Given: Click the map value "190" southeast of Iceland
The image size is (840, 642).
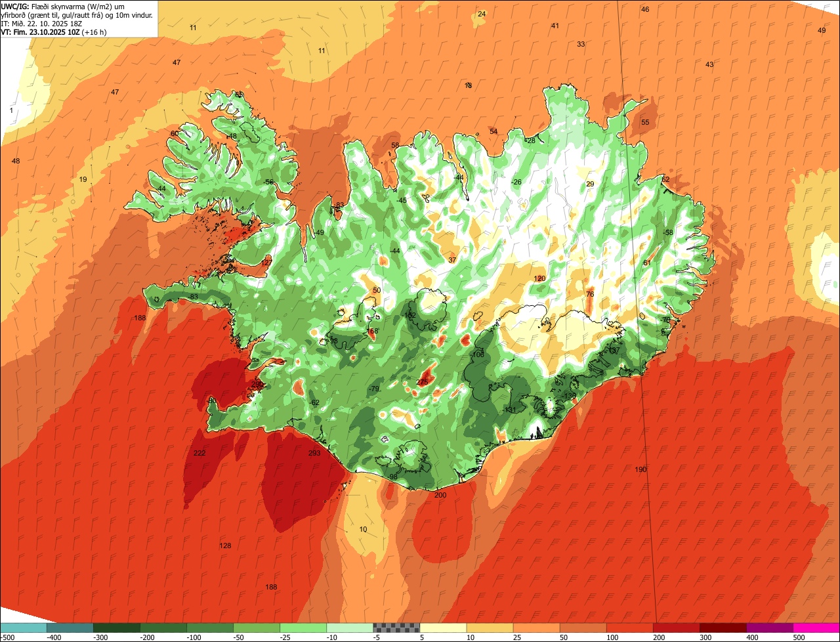Looking at the screenshot, I should click(641, 469).
